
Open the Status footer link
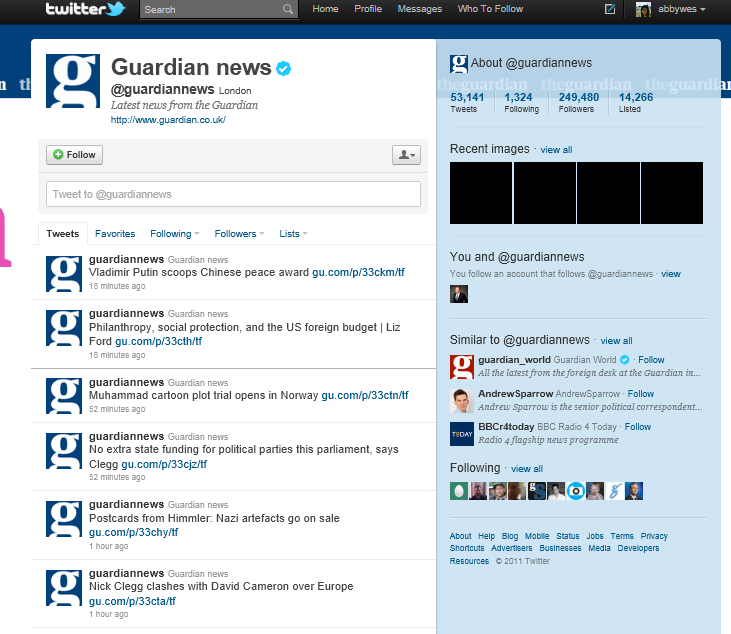[x=568, y=536]
